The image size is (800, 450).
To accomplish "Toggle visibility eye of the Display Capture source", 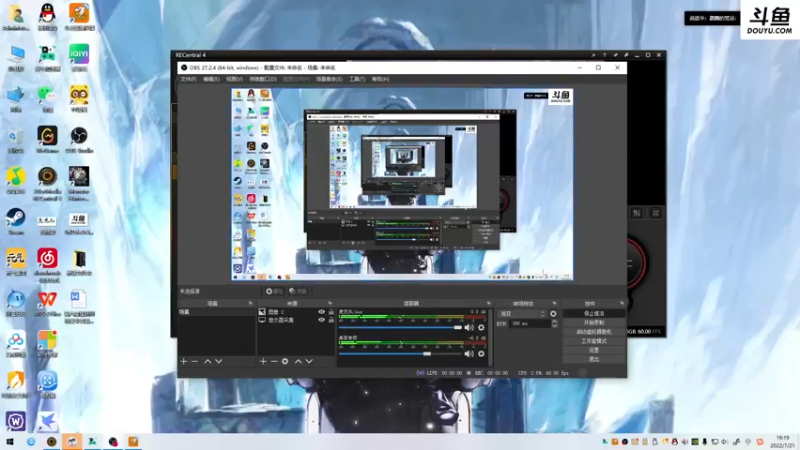I will click(x=321, y=320).
